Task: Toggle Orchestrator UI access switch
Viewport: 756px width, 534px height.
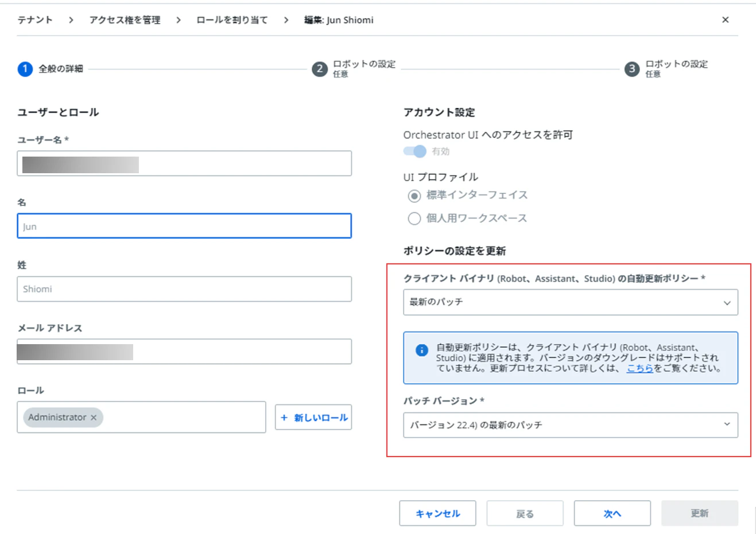Action: (414, 151)
